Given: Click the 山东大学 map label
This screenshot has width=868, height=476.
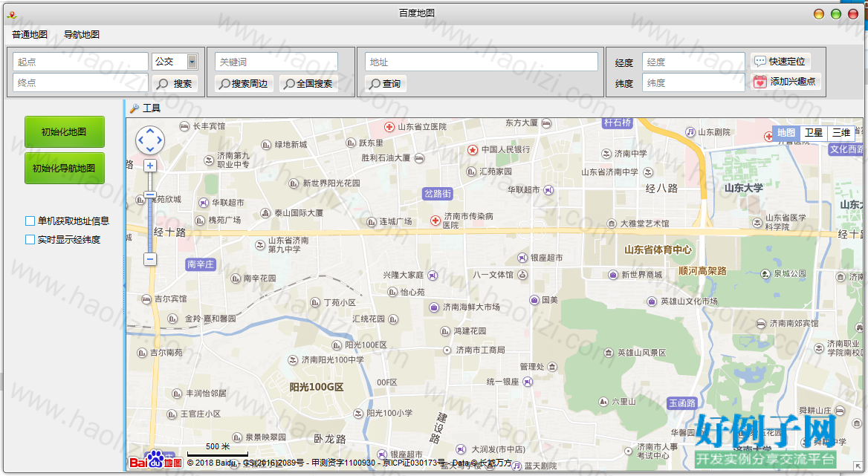Looking at the screenshot, I should tap(743, 188).
